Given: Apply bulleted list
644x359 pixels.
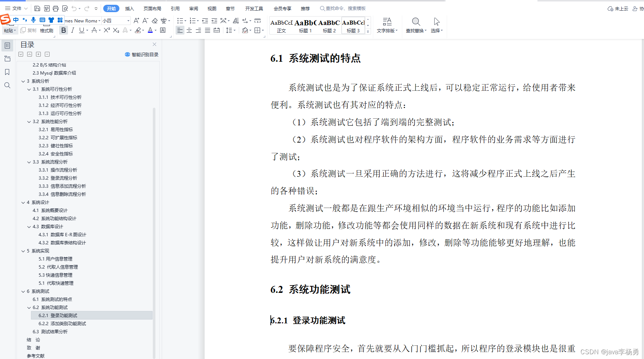Looking at the screenshot, I should pos(180,21).
